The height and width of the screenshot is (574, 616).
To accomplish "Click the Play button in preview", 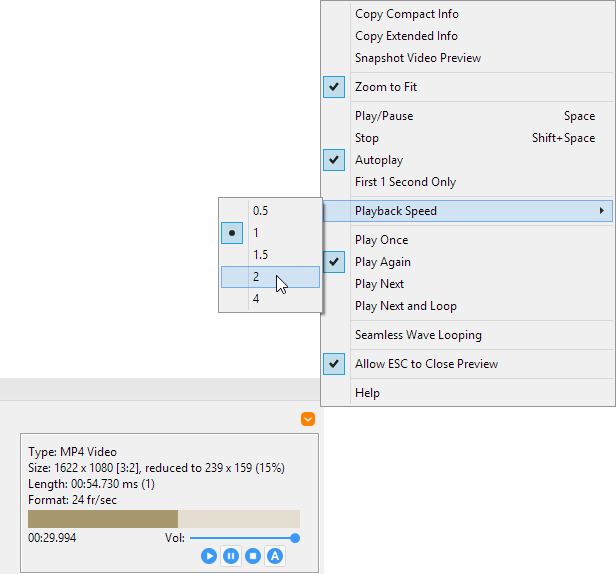I will 209,556.
